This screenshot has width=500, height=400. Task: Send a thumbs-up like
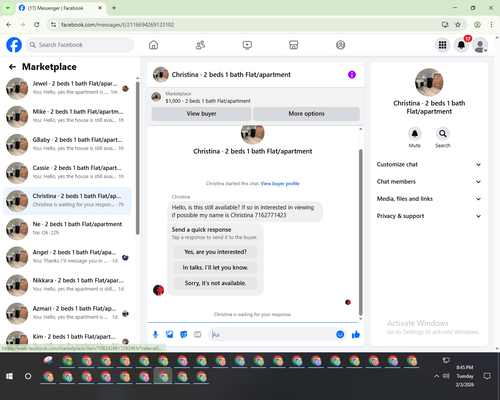[x=356, y=334]
